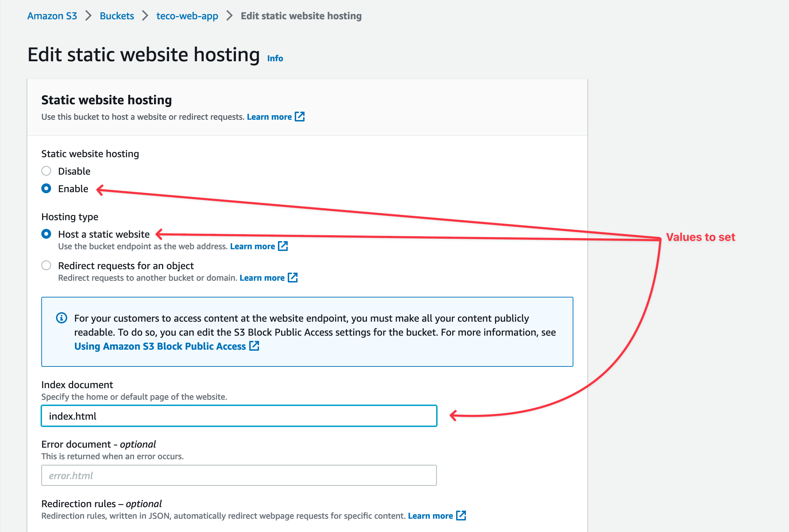Select the Disable radio button
Viewport: 789px width, 532px height.
[46, 171]
